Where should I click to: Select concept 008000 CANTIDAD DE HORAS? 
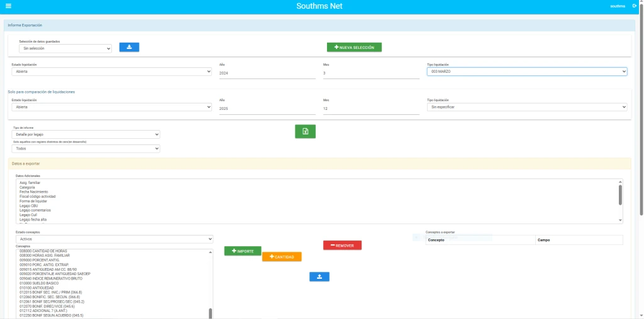pyautogui.click(x=43, y=251)
